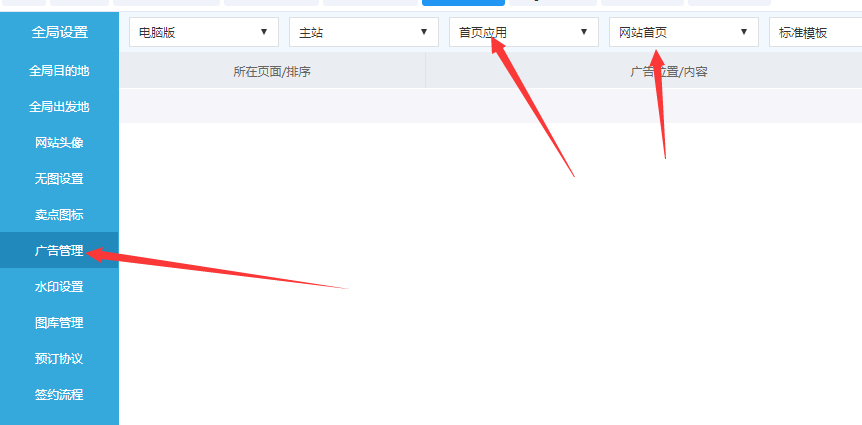Go to 全局目的地 in sidebar
The height and width of the screenshot is (425, 862).
pyautogui.click(x=59, y=71)
